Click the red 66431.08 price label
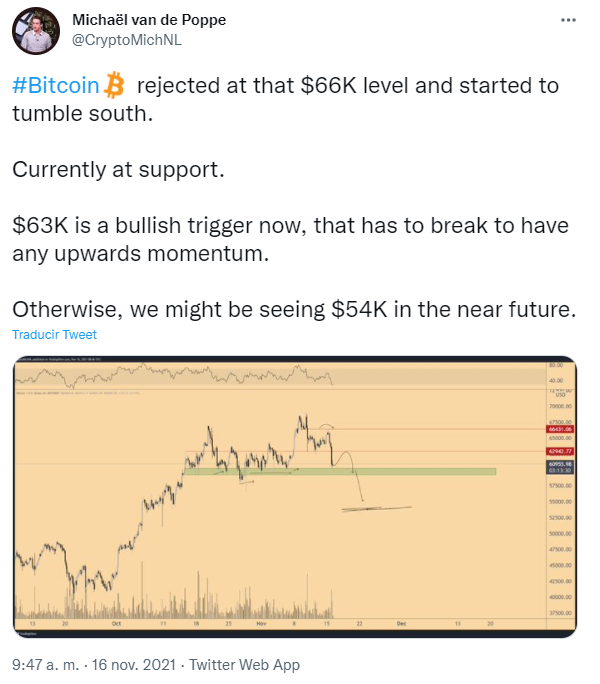 click(559, 428)
